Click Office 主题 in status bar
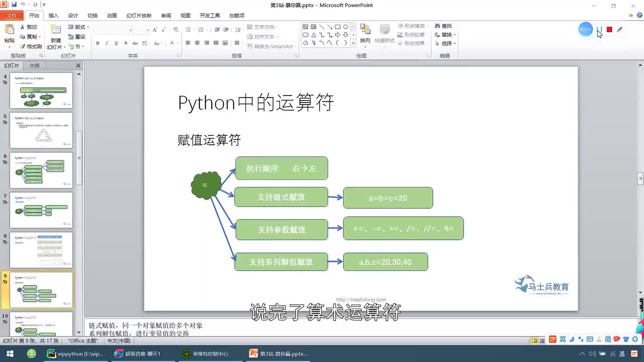This screenshot has height=362, width=644. [x=83, y=340]
